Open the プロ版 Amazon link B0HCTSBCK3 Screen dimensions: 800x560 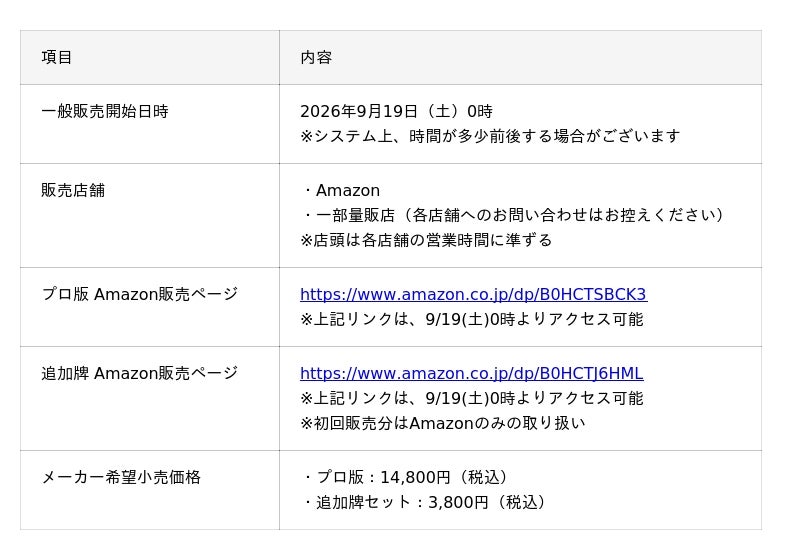click(473, 294)
